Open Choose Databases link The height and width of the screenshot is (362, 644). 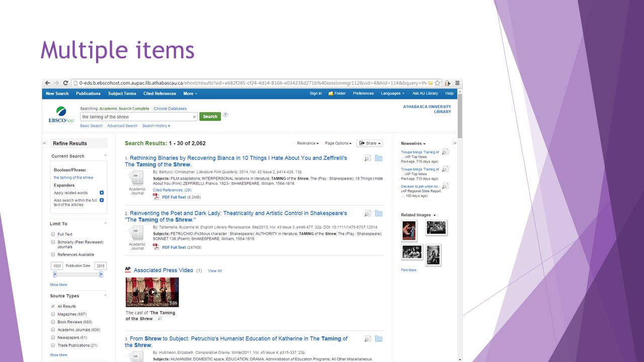(x=170, y=109)
